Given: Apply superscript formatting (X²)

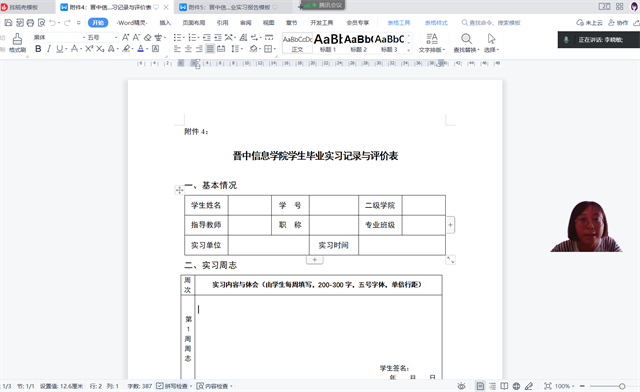Looking at the screenshot, I should click(89, 49).
